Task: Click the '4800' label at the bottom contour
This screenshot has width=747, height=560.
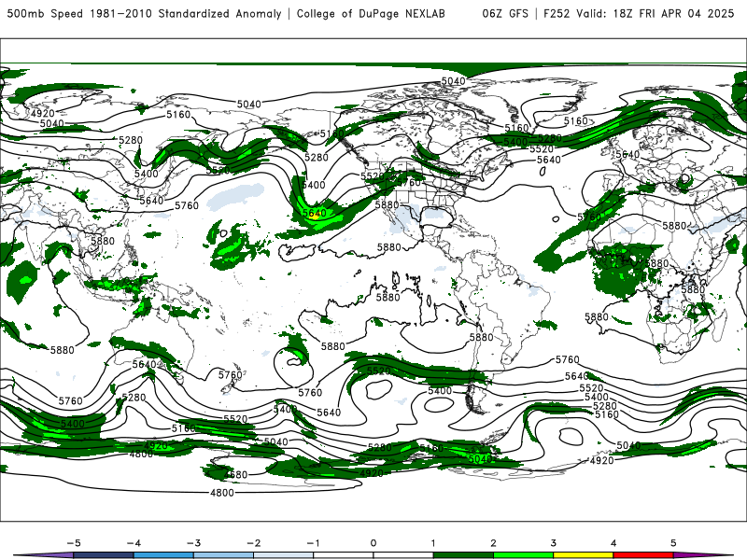Action: [222, 493]
